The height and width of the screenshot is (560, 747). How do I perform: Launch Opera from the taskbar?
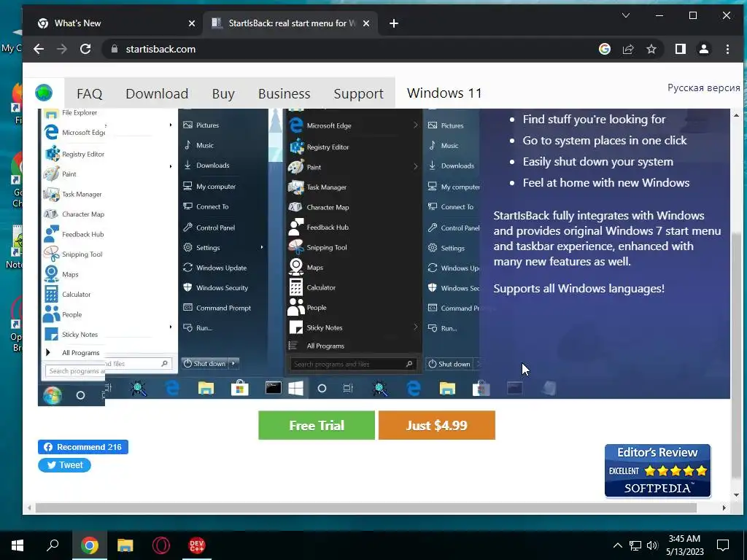pos(161,545)
